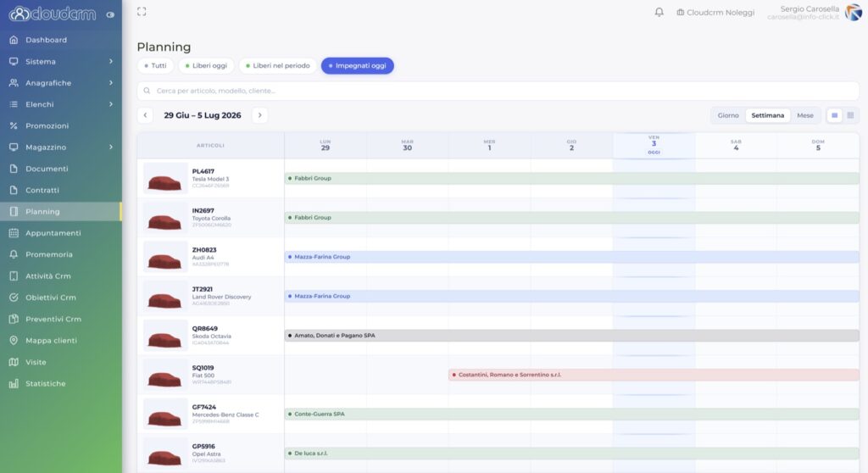Expand the Elenchi submenu chevron
This screenshot has width=868, height=473.
point(111,104)
